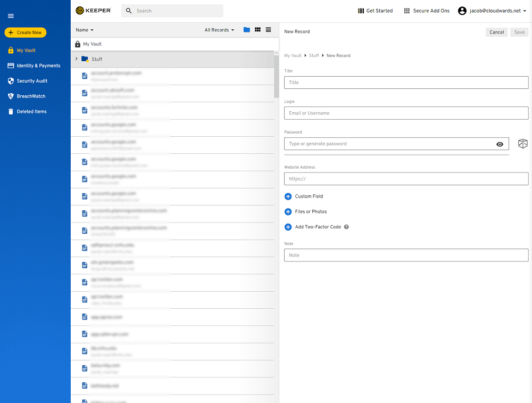The height and width of the screenshot is (403, 532).
Task: Click the account avatar icon
Action: [x=462, y=11]
